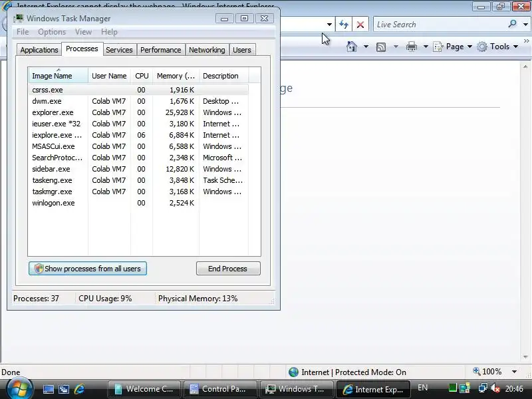Select the ieuser.exe *32 process row
The height and width of the screenshot is (399, 532).
tap(138, 124)
